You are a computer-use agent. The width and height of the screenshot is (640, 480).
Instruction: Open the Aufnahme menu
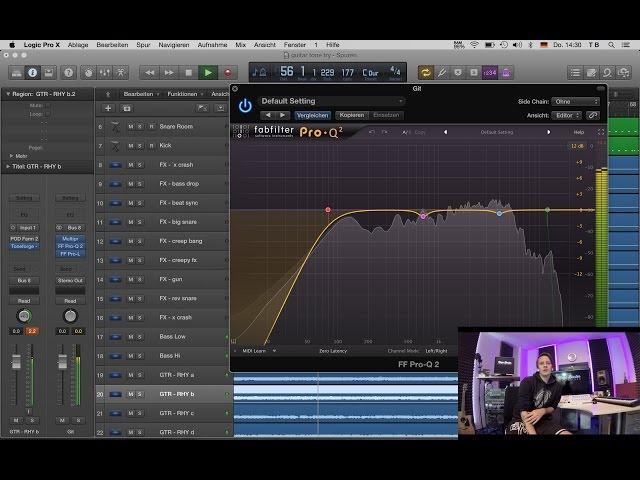click(x=212, y=45)
